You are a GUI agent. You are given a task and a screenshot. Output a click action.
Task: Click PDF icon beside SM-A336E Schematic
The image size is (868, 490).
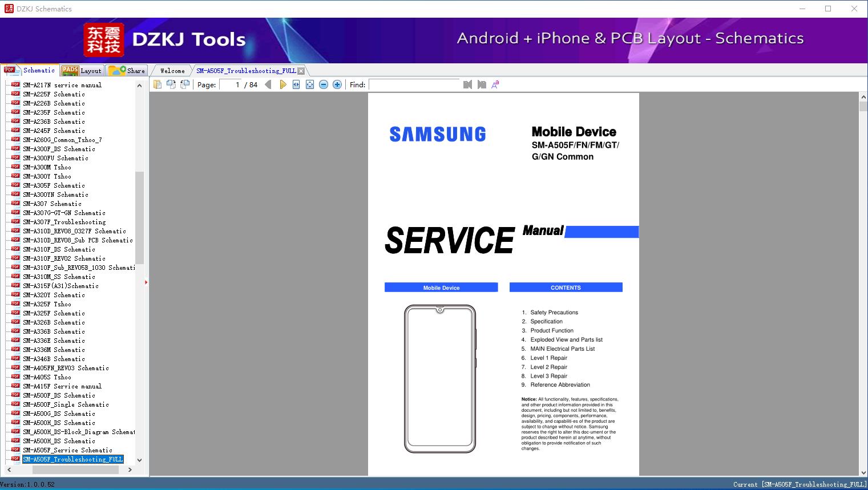coord(15,340)
